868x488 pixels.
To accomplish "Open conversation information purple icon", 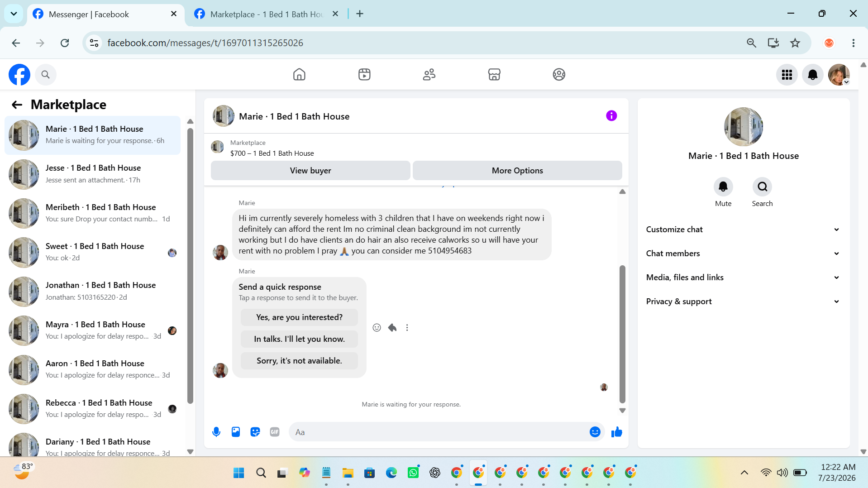I will (611, 116).
